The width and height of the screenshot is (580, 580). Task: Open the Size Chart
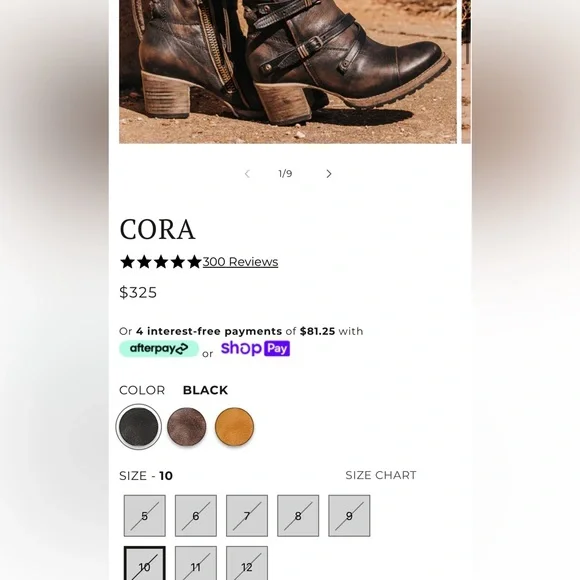381,475
